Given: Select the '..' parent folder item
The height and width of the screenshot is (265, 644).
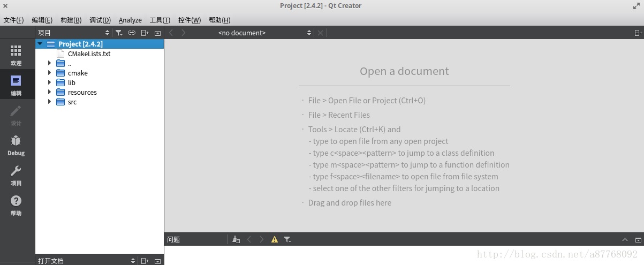Looking at the screenshot, I should click(70, 63).
